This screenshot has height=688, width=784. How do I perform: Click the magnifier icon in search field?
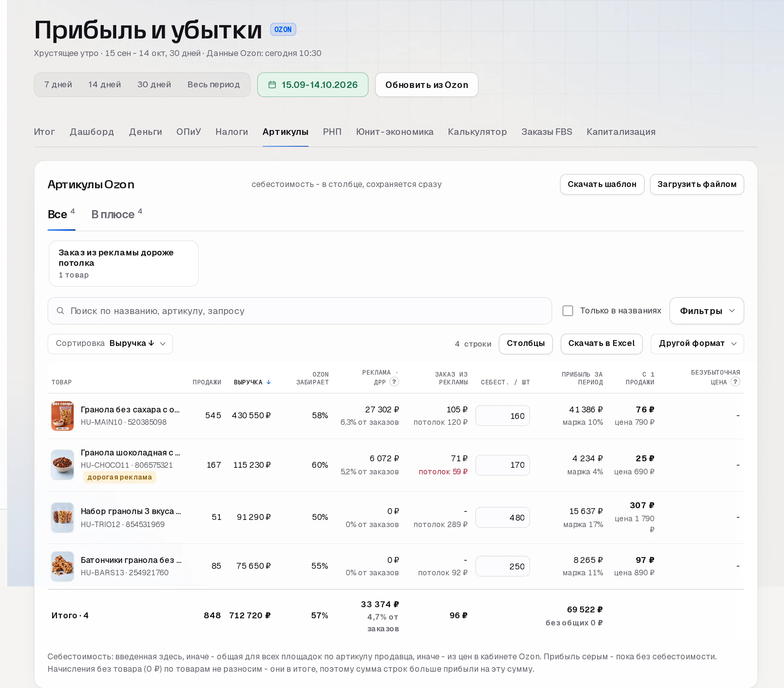60,310
